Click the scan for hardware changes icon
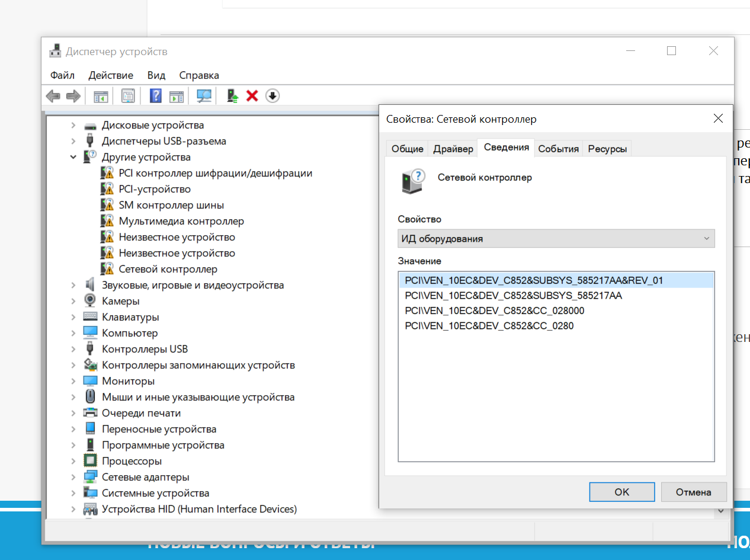Screen dimensions: 750x560 tap(204, 95)
